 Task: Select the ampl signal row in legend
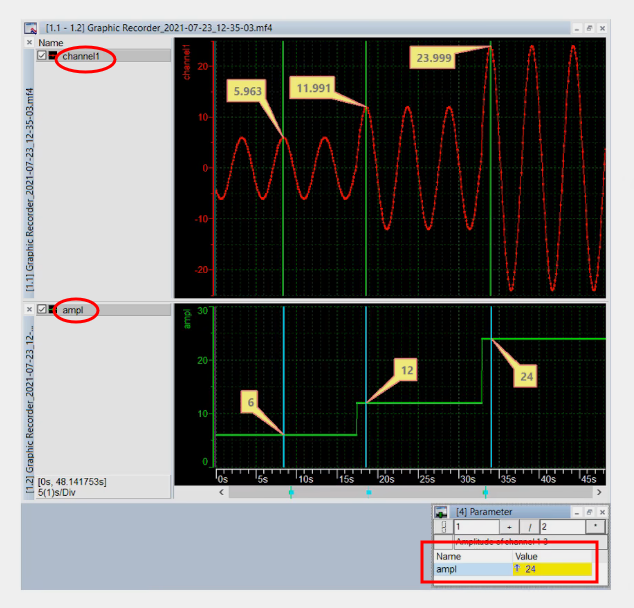point(104,310)
